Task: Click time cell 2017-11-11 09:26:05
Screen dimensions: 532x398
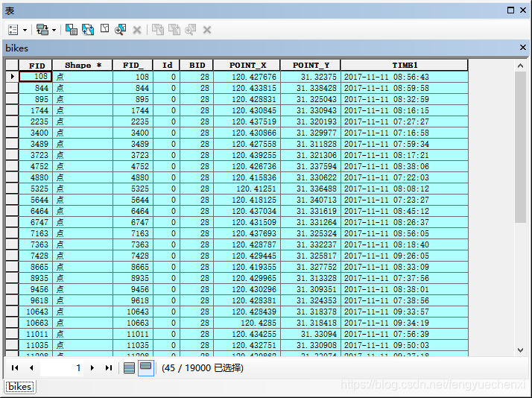Action: pyautogui.click(x=405, y=256)
